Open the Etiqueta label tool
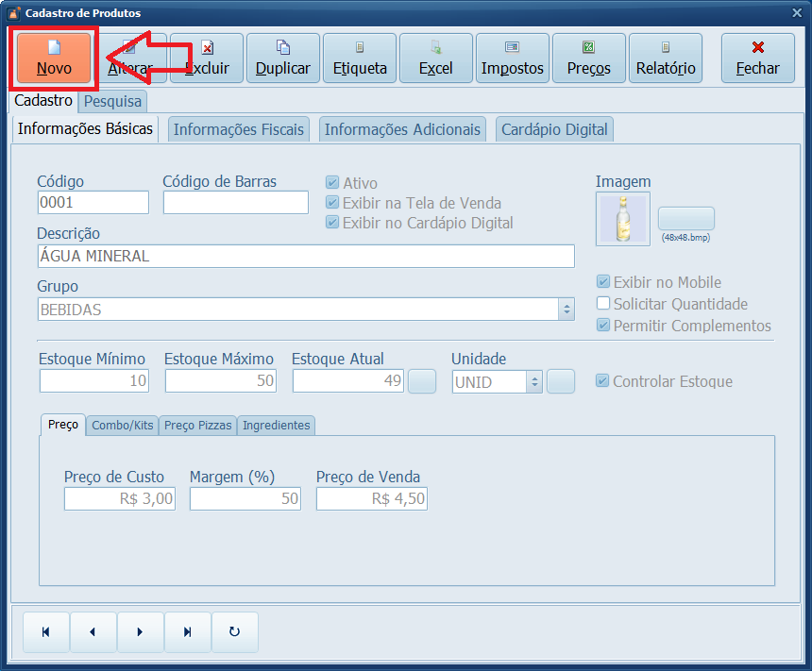This screenshot has width=812, height=671. (359, 58)
